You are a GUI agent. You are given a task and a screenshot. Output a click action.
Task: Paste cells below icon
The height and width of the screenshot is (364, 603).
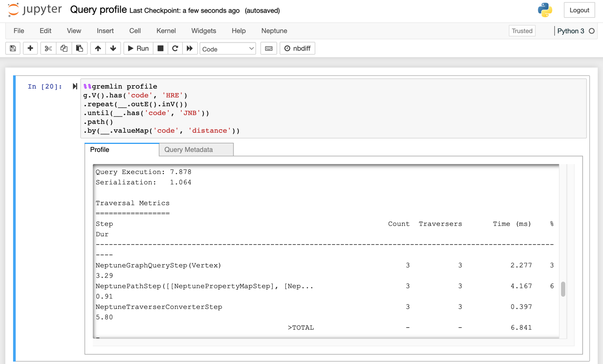(x=80, y=48)
